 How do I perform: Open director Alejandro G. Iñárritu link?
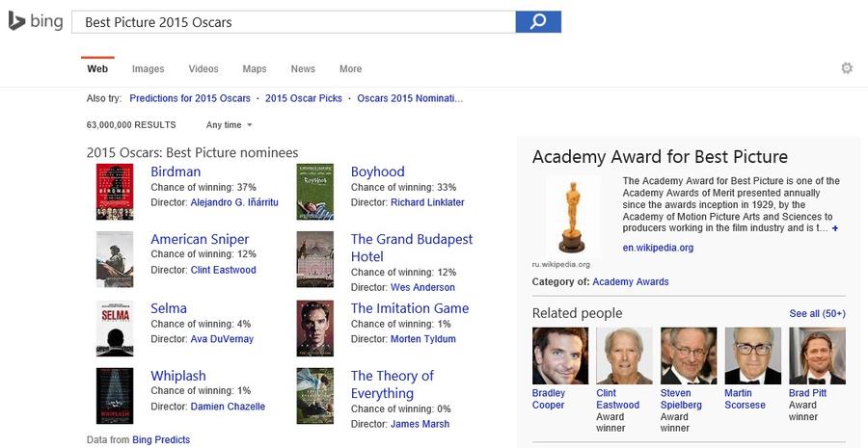click(x=234, y=202)
